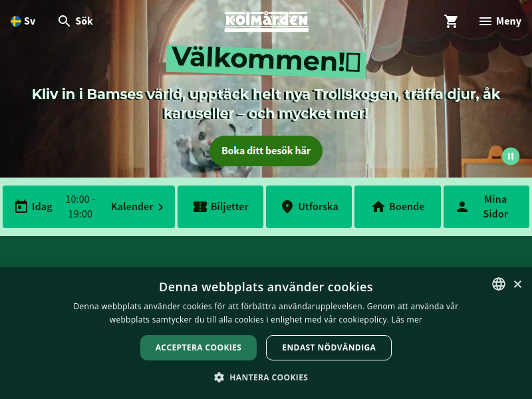This screenshot has height=399, width=532.
Task: Go to Boende with house icon
Action: (398, 207)
